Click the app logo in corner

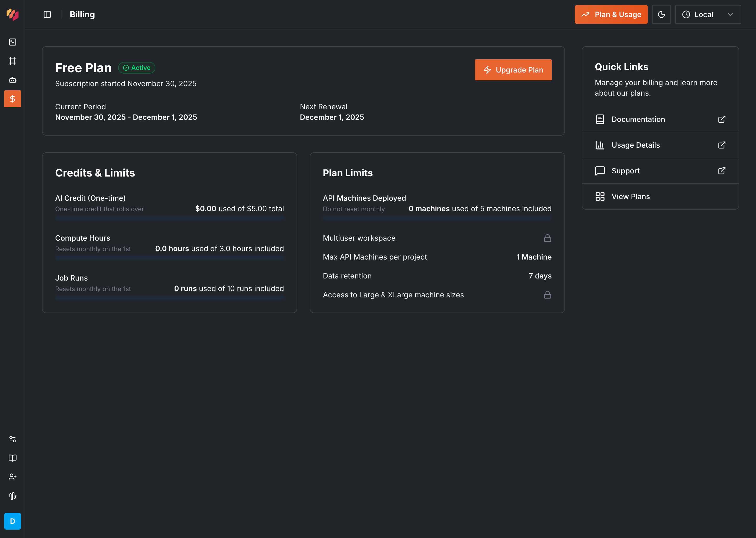pyautogui.click(x=13, y=14)
